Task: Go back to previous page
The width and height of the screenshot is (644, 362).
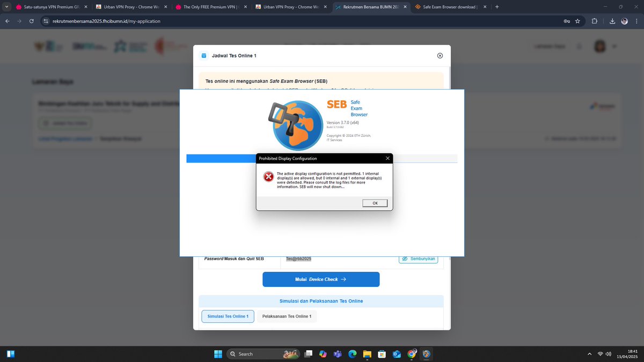Action: click(x=8, y=21)
